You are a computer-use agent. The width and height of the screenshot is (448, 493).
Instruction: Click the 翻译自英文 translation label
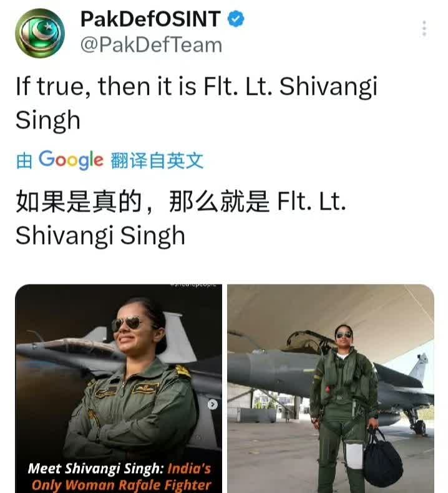[x=157, y=160]
